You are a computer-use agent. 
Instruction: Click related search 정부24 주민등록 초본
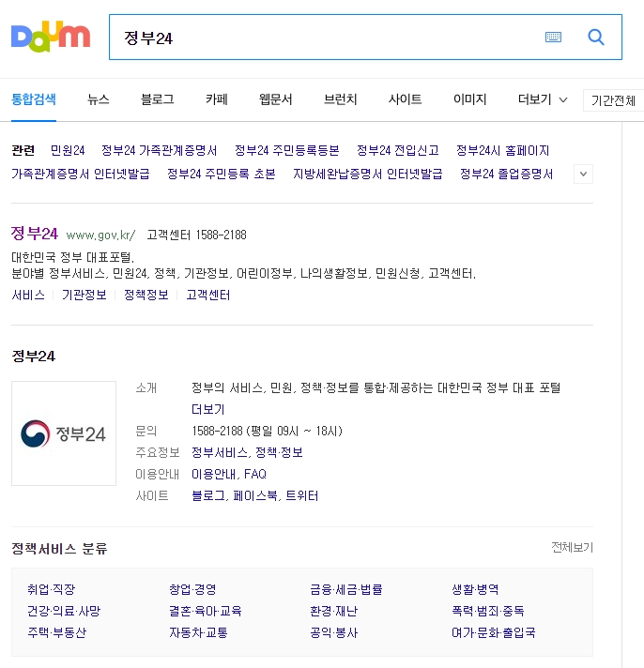pyautogui.click(x=222, y=174)
